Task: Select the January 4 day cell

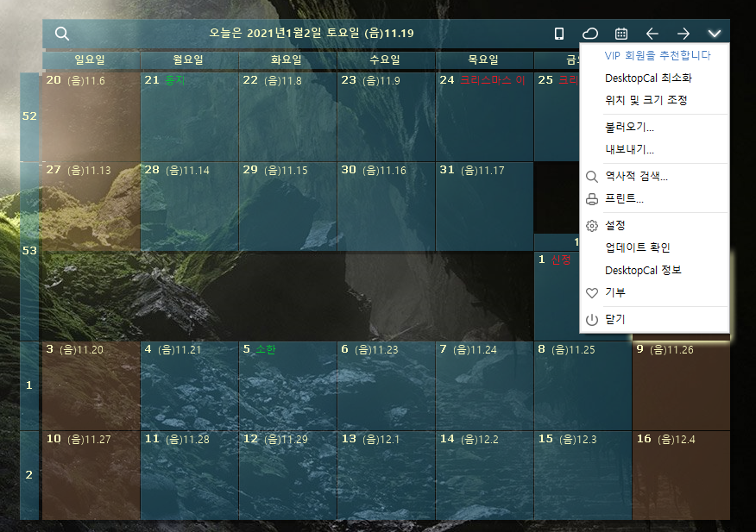Action: click(x=190, y=386)
